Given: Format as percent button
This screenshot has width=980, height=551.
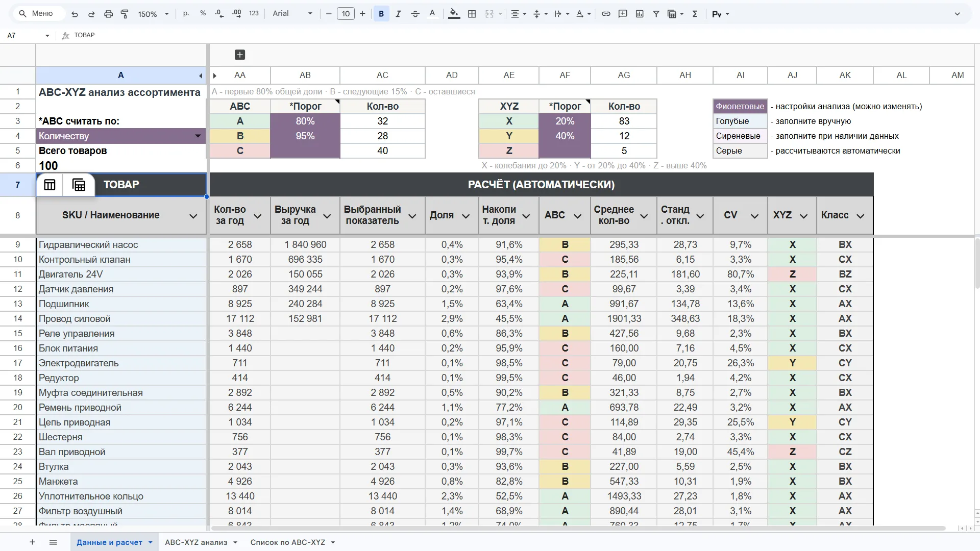Looking at the screenshot, I should pos(203,14).
